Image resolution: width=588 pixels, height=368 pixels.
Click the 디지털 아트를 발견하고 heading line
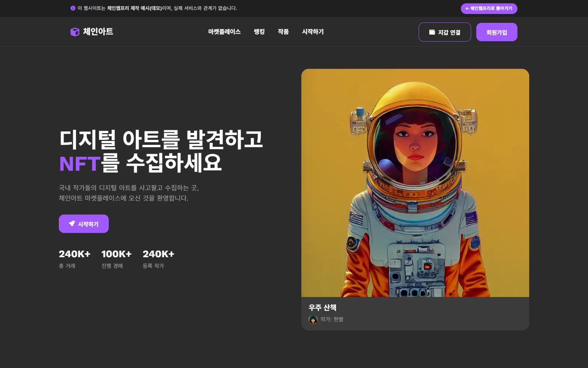(161, 140)
